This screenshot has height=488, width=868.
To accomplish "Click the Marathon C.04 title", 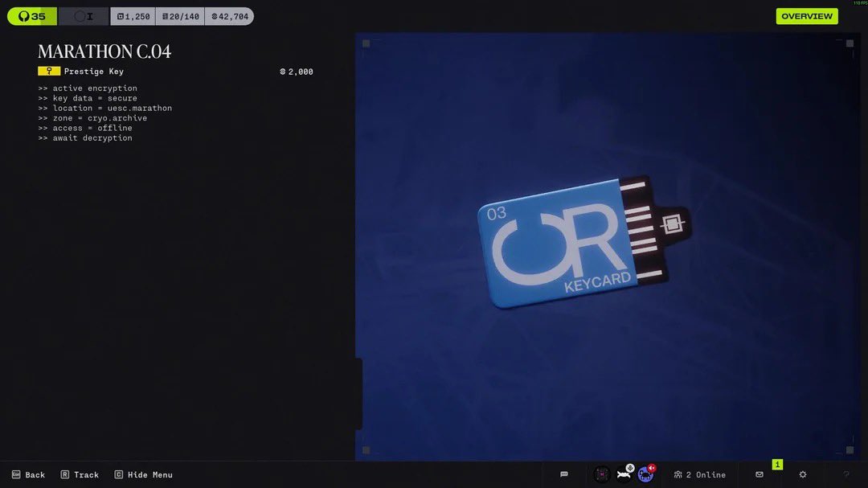I will tap(104, 51).
